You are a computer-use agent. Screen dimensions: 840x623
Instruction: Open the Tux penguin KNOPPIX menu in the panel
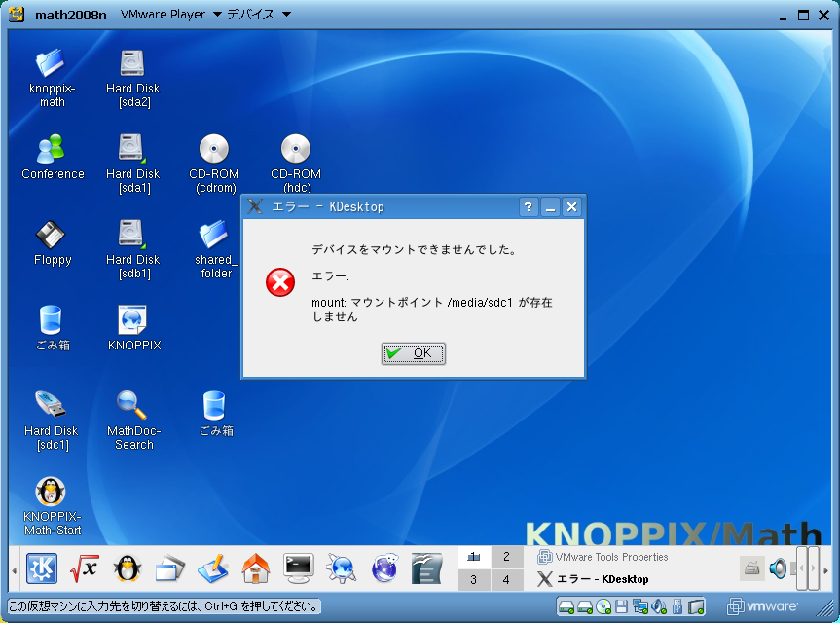[x=128, y=568]
